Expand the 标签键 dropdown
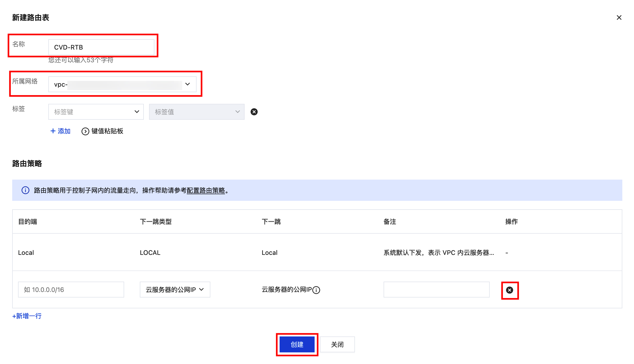 pyautogui.click(x=96, y=112)
